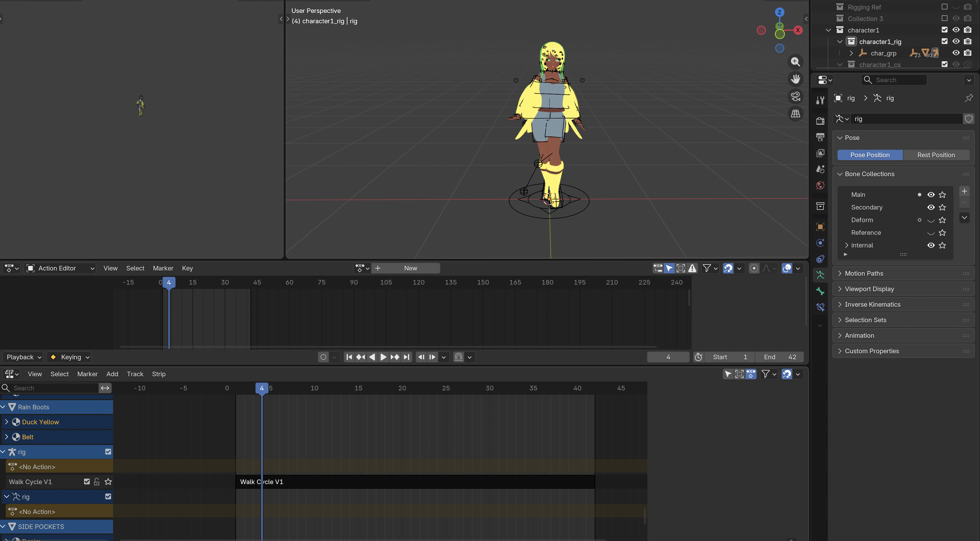Uncheck the Walk Cycle V1 track mute checkbox
This screenshot has width=980, height=541.
click(x=87, y=482)
